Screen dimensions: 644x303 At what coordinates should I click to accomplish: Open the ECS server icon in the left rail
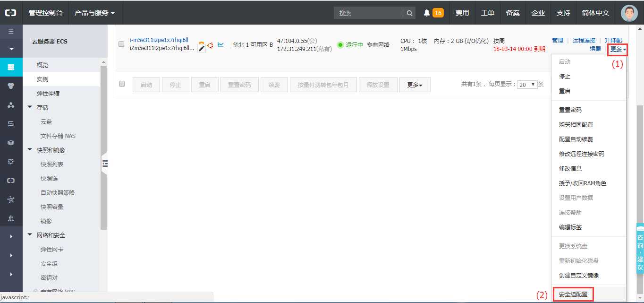pos(11,67)
